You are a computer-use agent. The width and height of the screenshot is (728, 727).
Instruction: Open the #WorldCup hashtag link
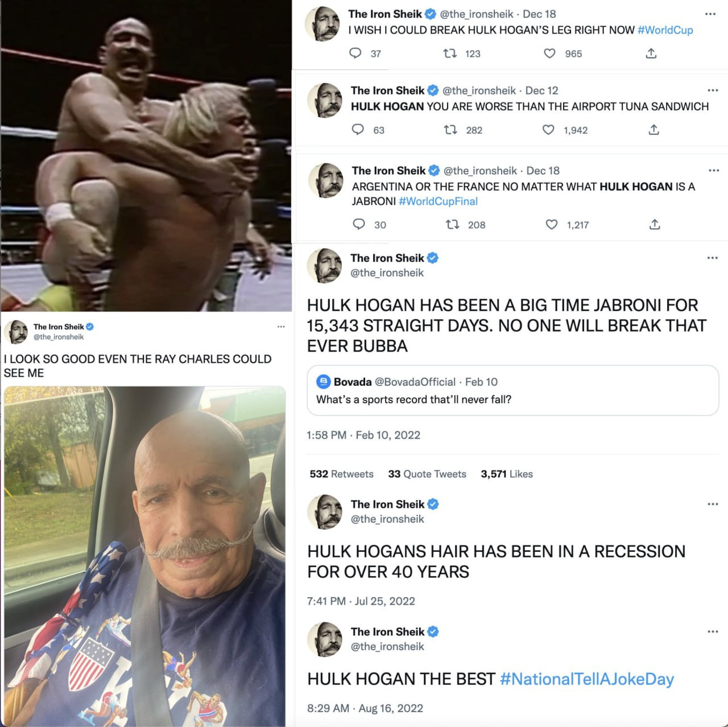tap(665, 30)
